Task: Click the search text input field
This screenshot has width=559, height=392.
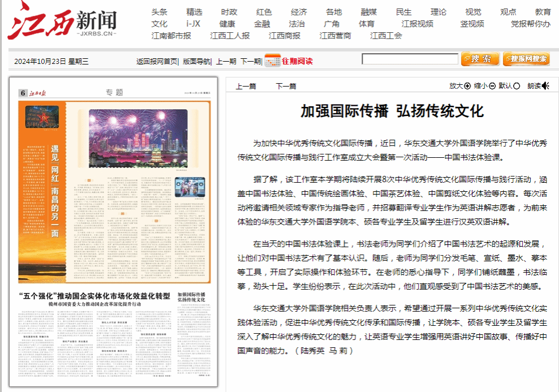Action: tap(410, 59)
